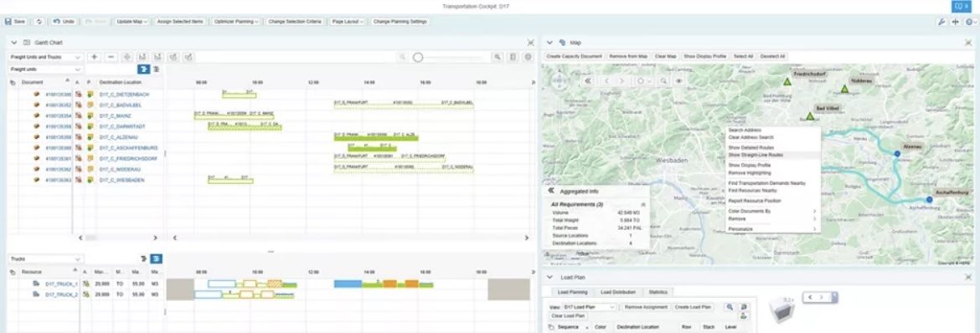This screenshot has width=980, height=333.
Task: Click the double-chevron icon to collapse Aggregated Info
Action: point(551,191)
